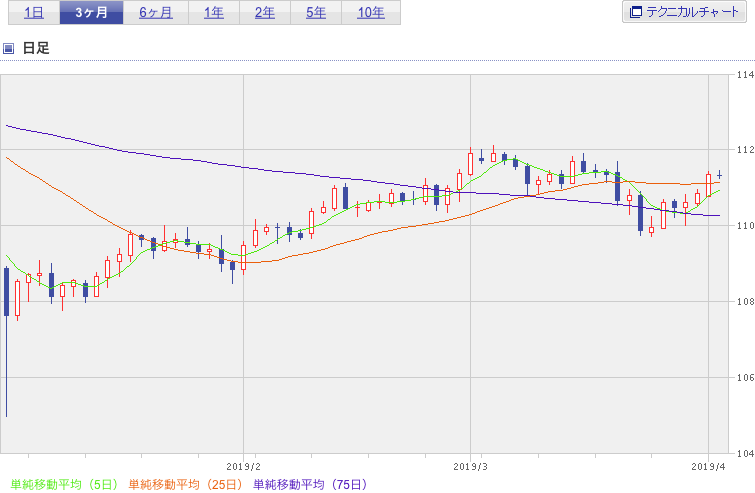Viewport: 755px width, 493px height.
Task: Click the 単純移動平均（75日） legend label
Action: [x=310, y=484]
